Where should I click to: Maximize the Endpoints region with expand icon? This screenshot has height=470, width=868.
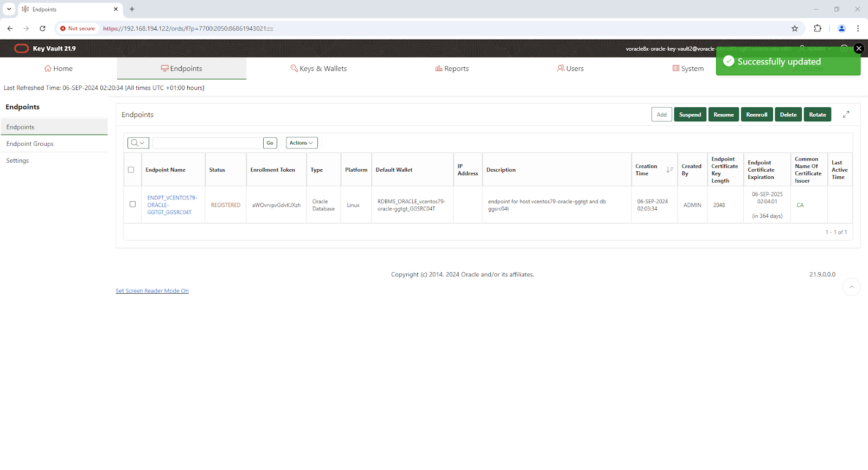click(846, 114)
